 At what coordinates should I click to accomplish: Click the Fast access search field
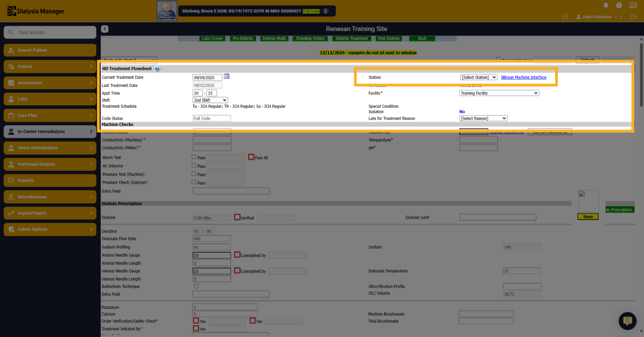pos(50,32)
